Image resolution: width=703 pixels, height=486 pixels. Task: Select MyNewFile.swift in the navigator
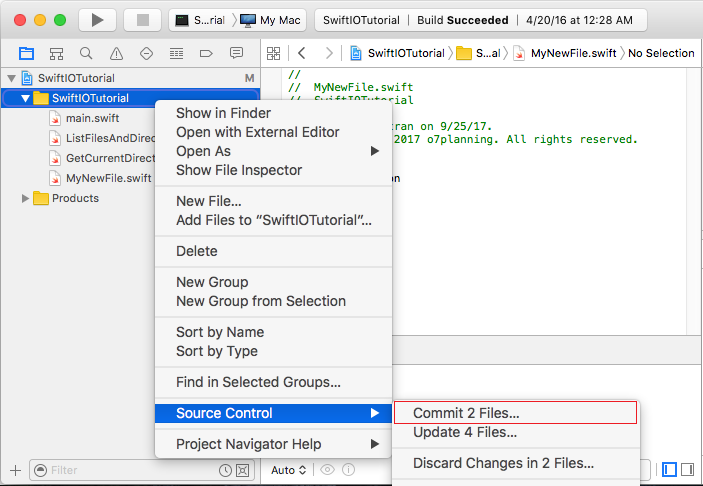(100, 178)
